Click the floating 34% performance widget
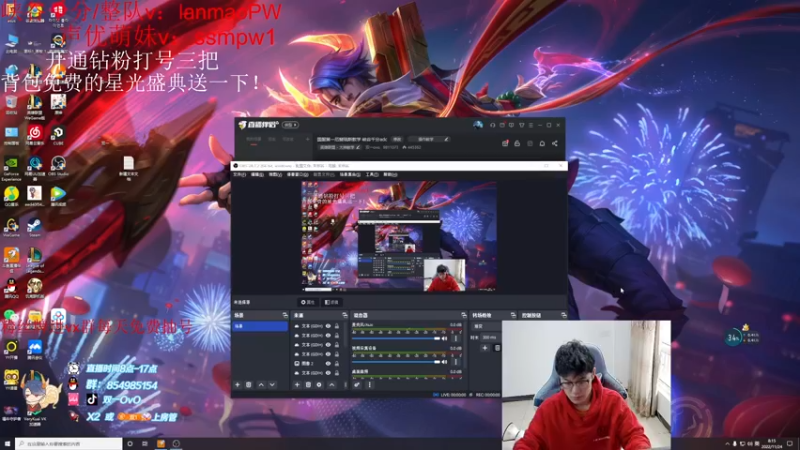The width and height of the screenshot is (800, 450). (x=733, y=337)
